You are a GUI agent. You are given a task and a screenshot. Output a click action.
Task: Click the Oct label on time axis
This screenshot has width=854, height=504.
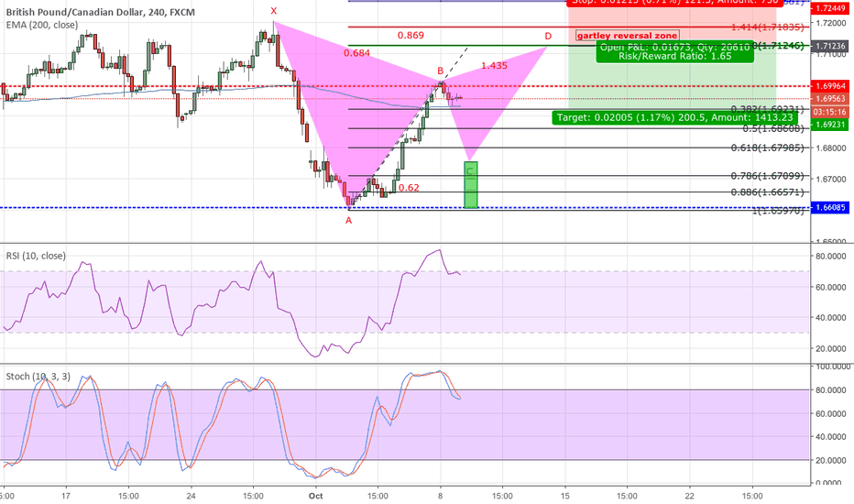[x=315, y=496]
